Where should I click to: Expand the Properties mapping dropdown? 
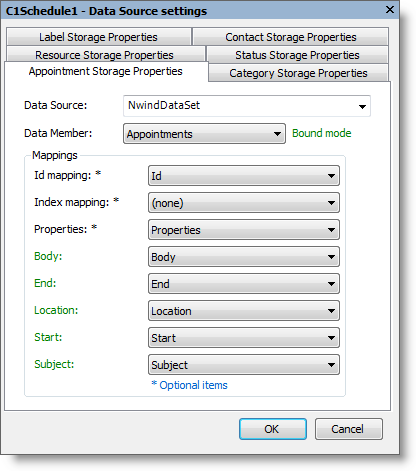coord(244,230)
